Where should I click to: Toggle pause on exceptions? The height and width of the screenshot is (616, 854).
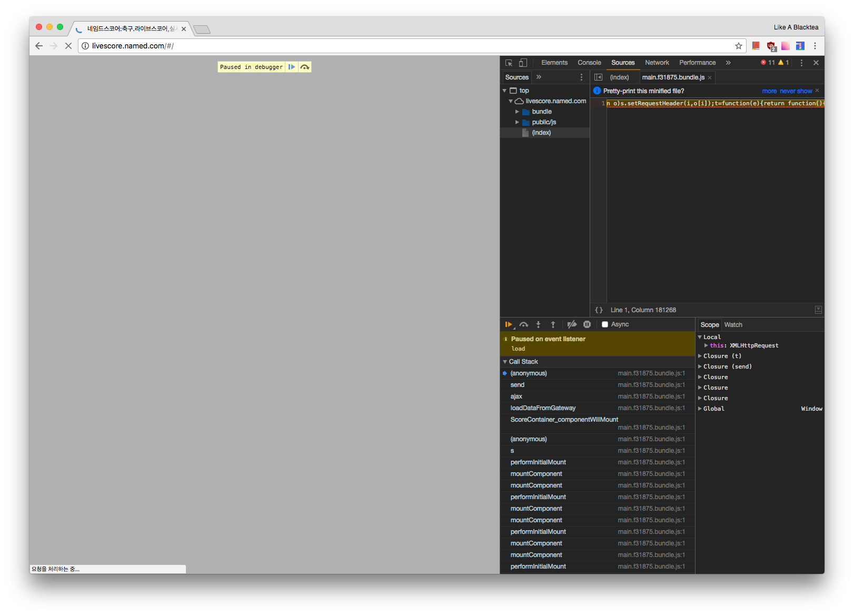coord(587,325)
